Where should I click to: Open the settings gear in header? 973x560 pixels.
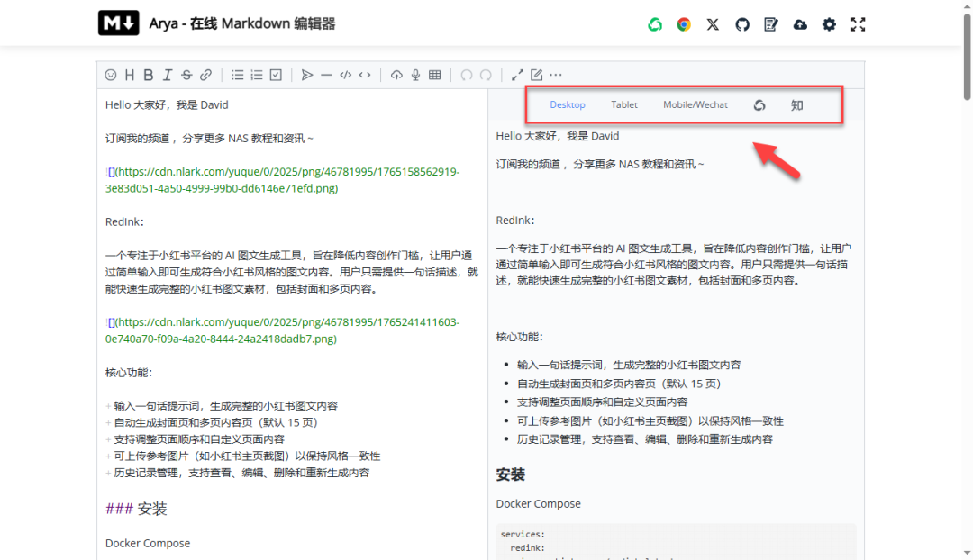pyautogui.click(x=829, y=24)
